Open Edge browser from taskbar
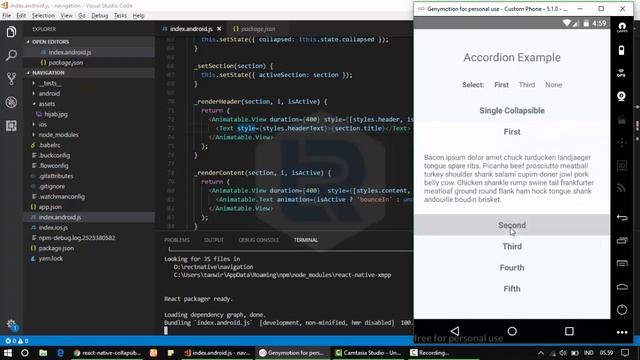Screen dimensions: 640x360 [x=60, y=353]
